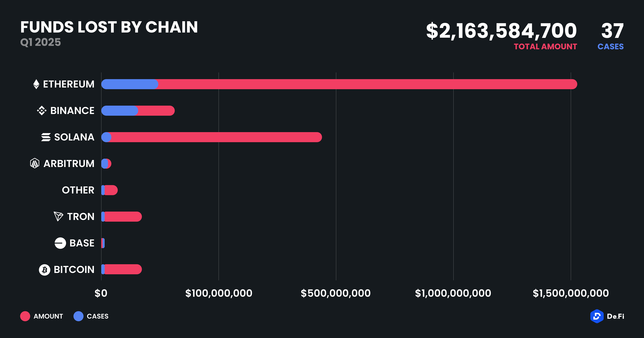Click the blue CASES legend dot
This screenshot has width=644, height=338.
(78, 316)
